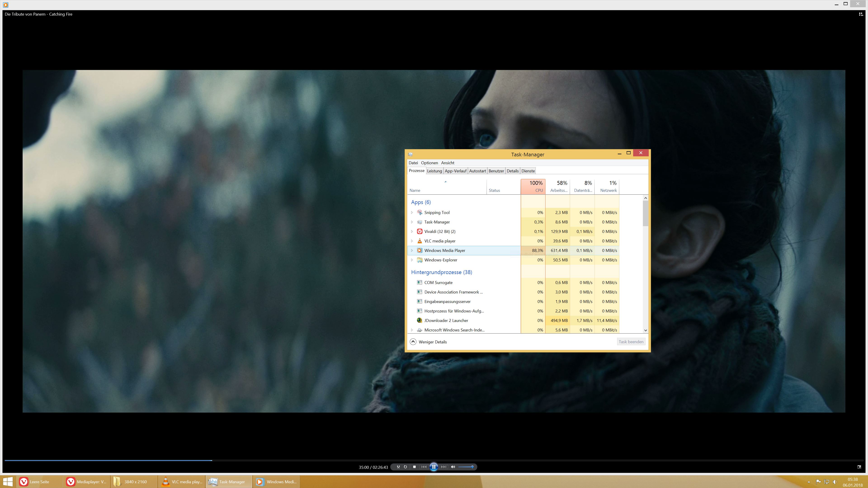Image resolution: width=868 pixels, height=488 pixels.
Task: Expand the Vivaldi process group
Action: (x=412, y=231)
